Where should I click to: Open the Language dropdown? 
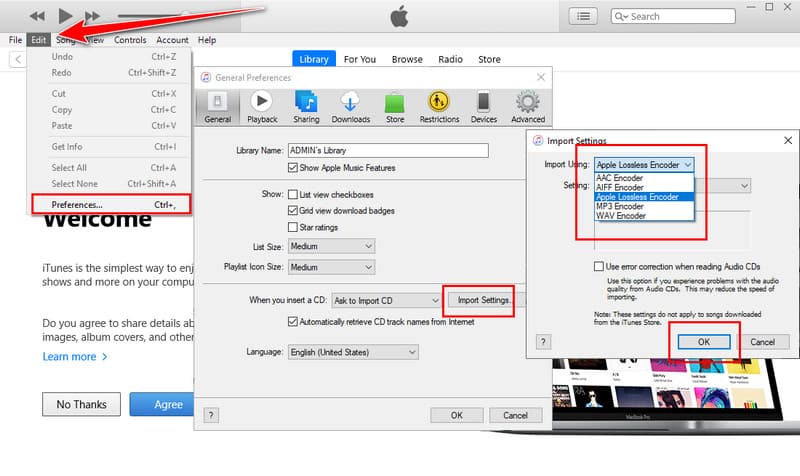tap(353, 352)
